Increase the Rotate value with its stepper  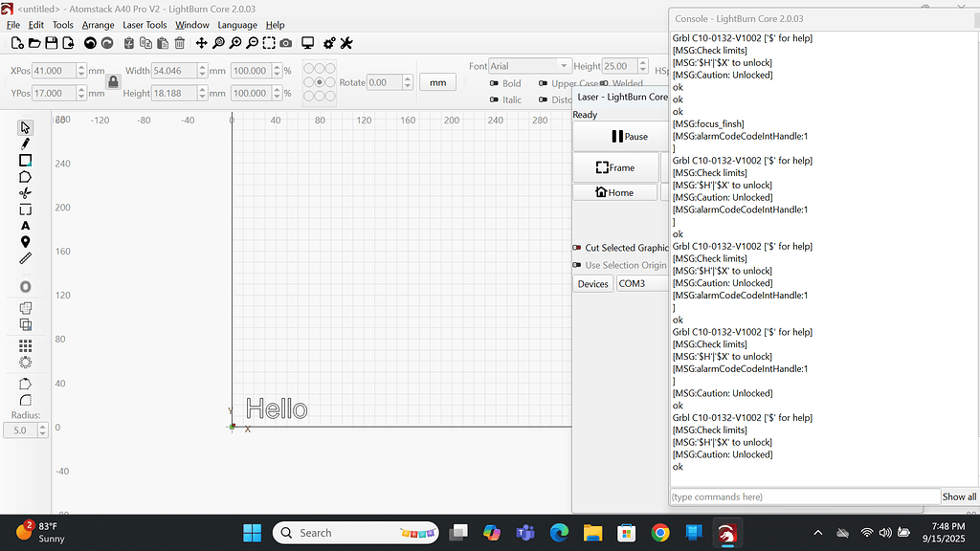[409, 77]
